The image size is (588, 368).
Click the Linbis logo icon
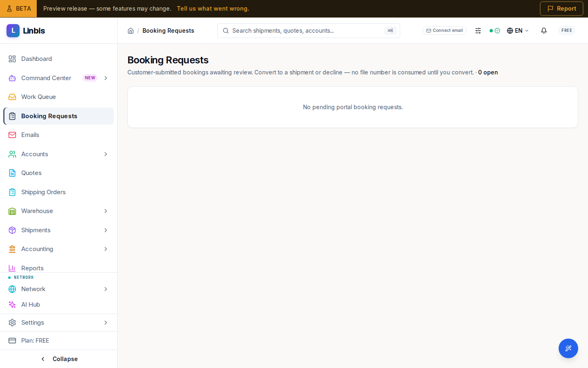coord(13,31)
